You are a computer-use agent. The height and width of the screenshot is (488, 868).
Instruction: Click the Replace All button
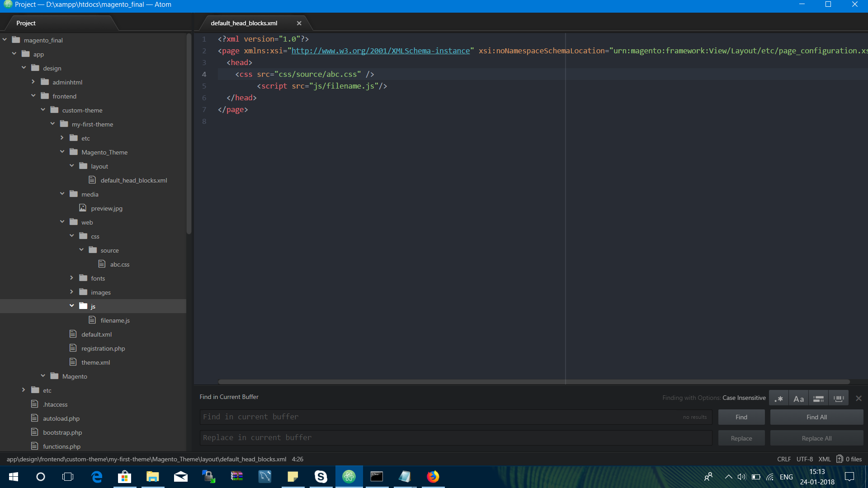pyautogui.click(x=816, y=438)
